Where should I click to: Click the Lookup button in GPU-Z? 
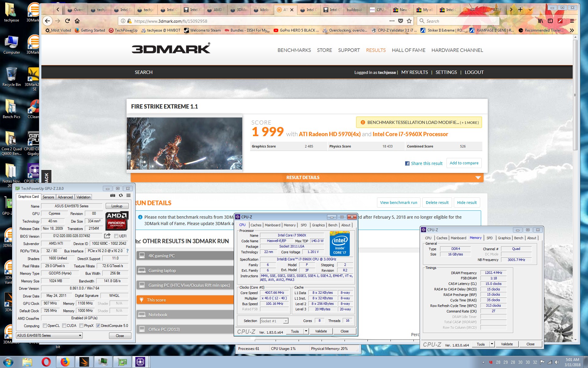[x=117, y=206]
